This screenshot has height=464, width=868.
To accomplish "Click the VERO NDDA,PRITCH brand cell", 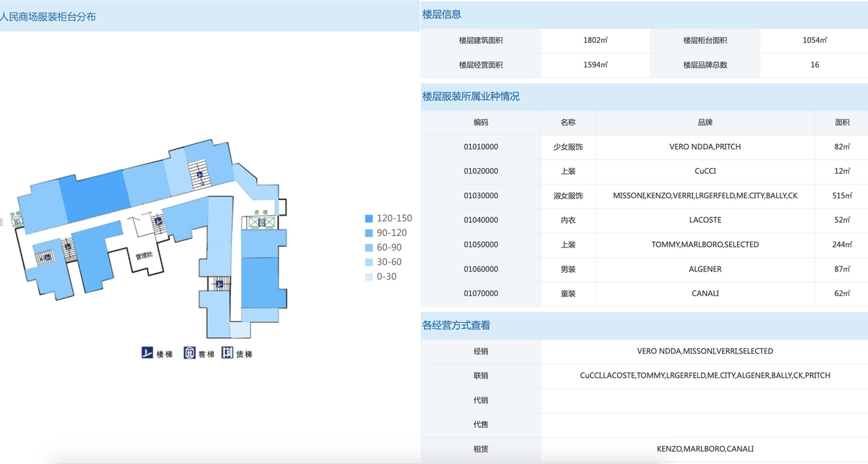I will (705, 147).
